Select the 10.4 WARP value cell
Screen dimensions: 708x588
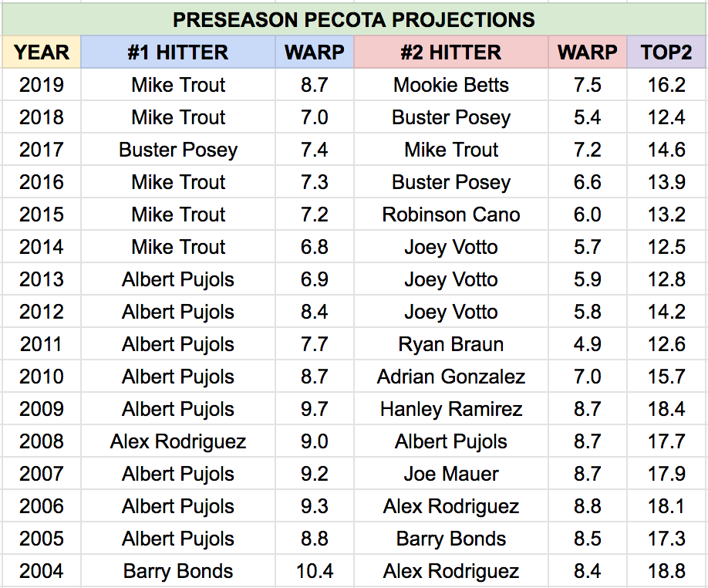tap(315, 571)
